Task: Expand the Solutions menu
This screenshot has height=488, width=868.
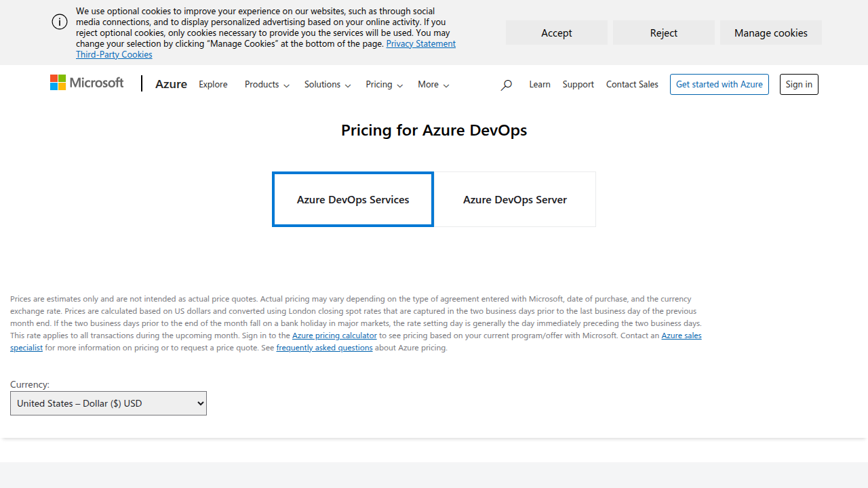Action: point(328,84)
